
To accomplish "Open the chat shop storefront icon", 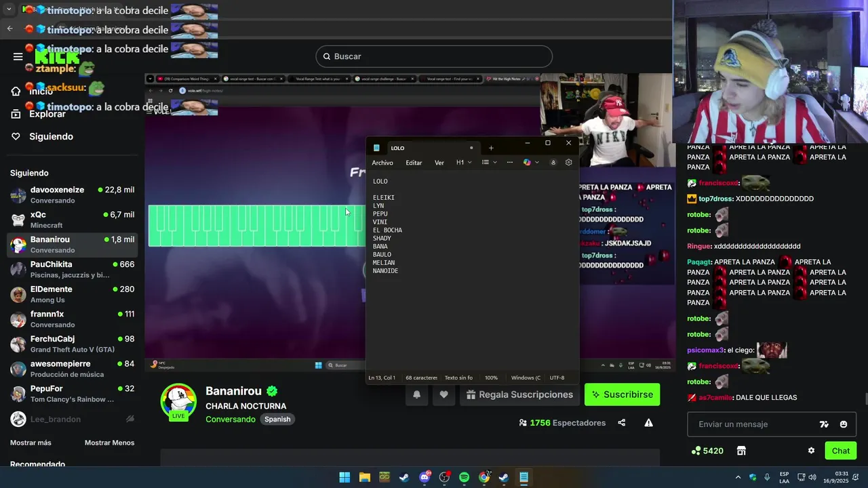I will click(741, 451).
